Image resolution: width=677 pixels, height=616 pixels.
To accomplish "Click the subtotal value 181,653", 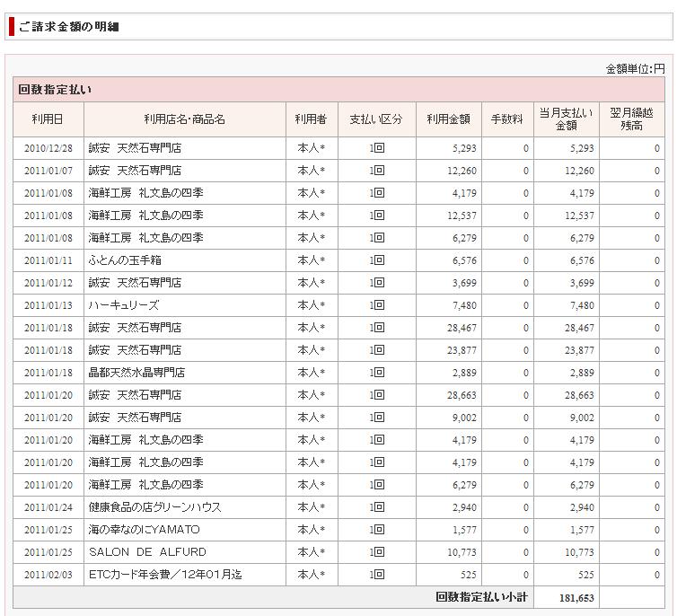I will tap(576, 598).
